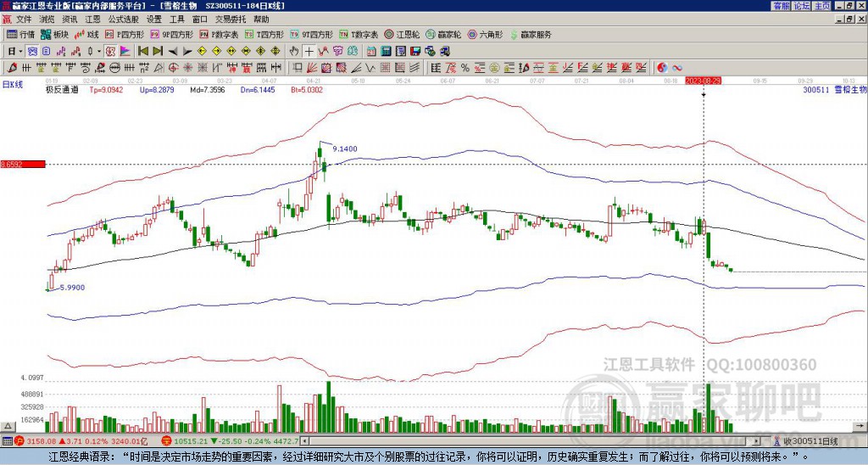Click the 行情 toolbar button

point(20,34)
